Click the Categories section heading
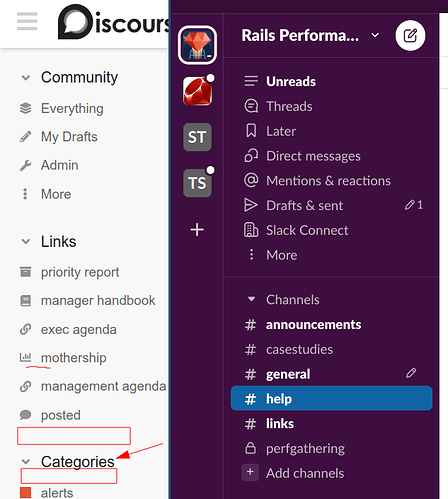448x499 pixels. tap(78, 462)
